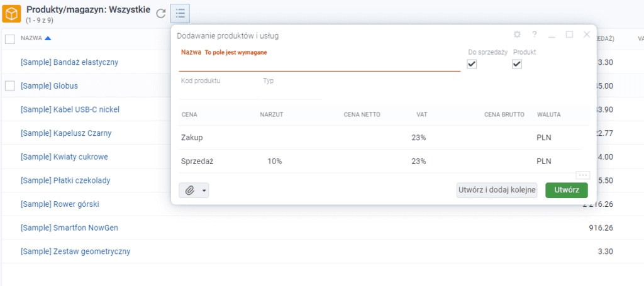
Task: Open the Smartfon NowGen product link
Action: click(69, 228)
